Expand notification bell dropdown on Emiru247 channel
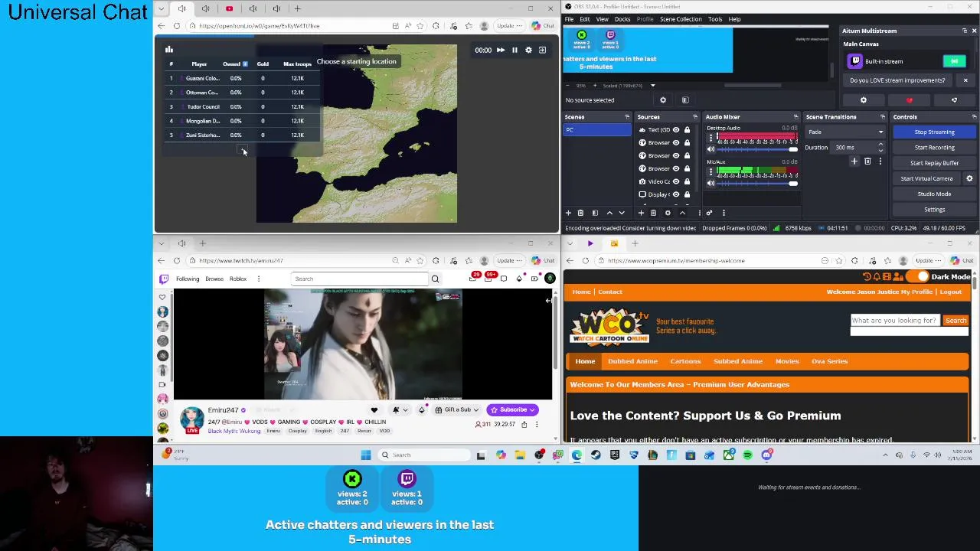The image size is (980, 551). (x=405, y=410)
